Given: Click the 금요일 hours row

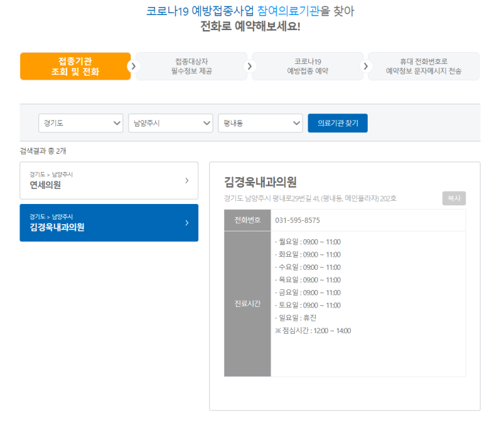Looking at the screenshot, I should tap(308, 293).
